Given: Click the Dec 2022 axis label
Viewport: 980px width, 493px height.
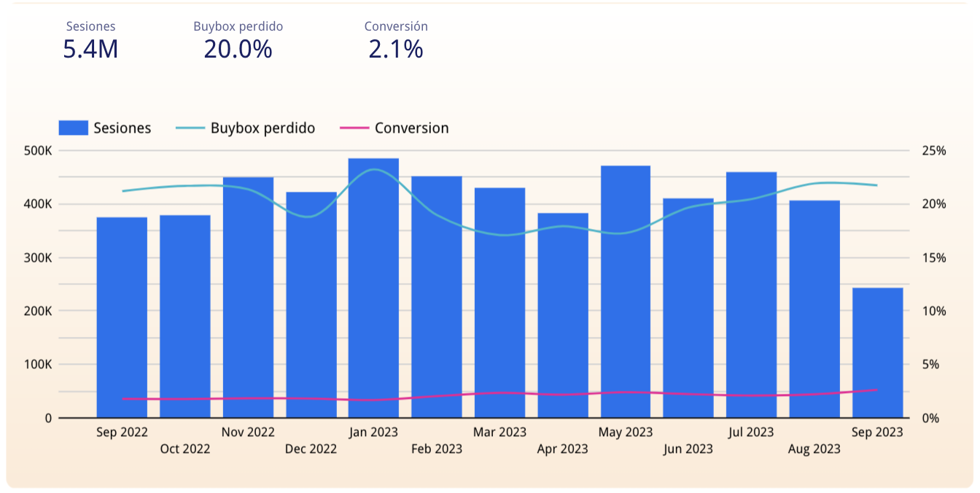Looking at the screenshot, I should pyautogui.click(x=311, y=449).
